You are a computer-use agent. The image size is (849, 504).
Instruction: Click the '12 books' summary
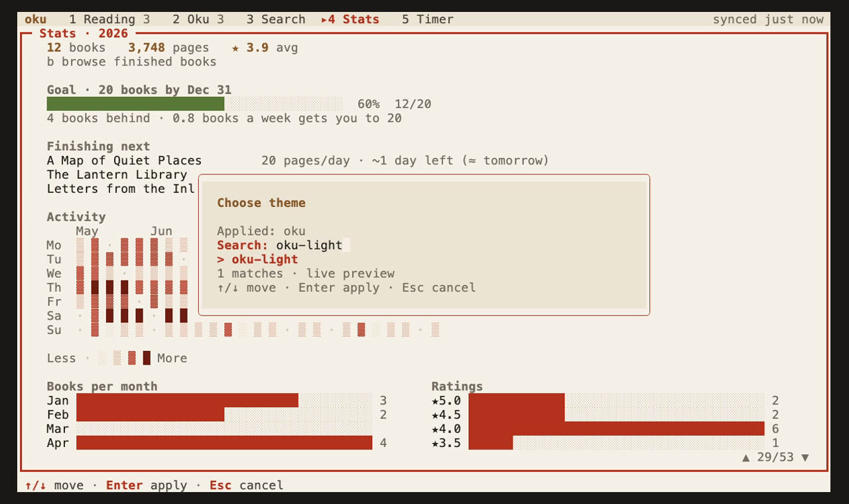(x=76, y=48)
